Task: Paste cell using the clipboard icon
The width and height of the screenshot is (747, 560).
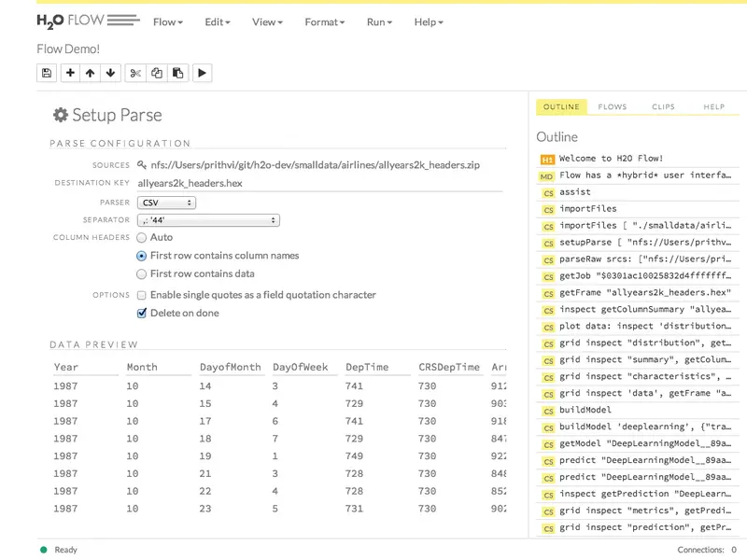Action: [177, 73]
